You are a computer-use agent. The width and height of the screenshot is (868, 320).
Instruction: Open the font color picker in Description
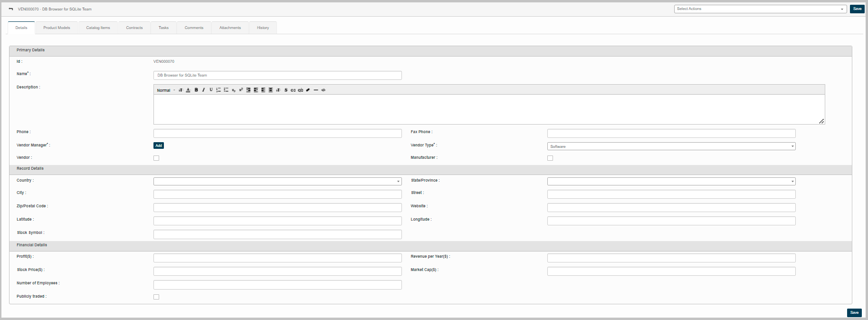(188, 90)
